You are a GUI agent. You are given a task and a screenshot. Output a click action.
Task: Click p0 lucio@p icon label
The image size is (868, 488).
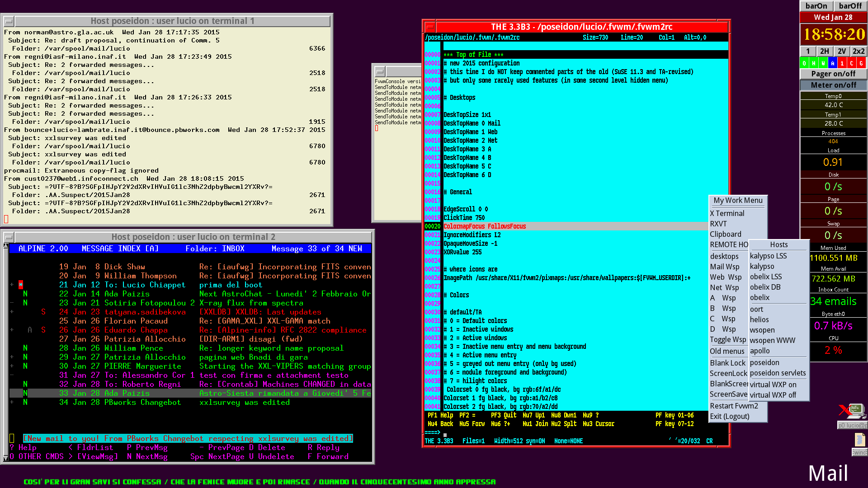point(852,425)
